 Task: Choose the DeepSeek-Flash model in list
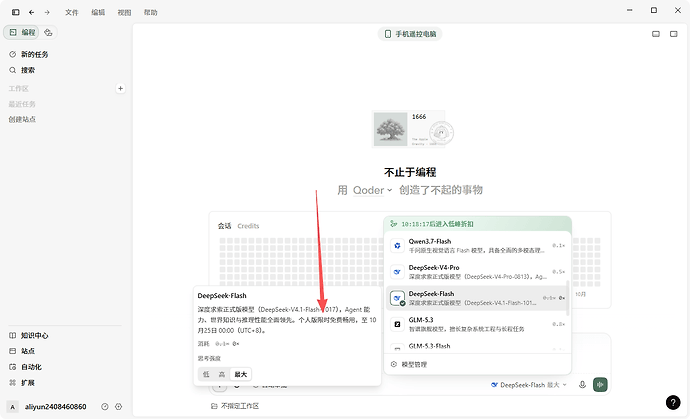[478, 298]
